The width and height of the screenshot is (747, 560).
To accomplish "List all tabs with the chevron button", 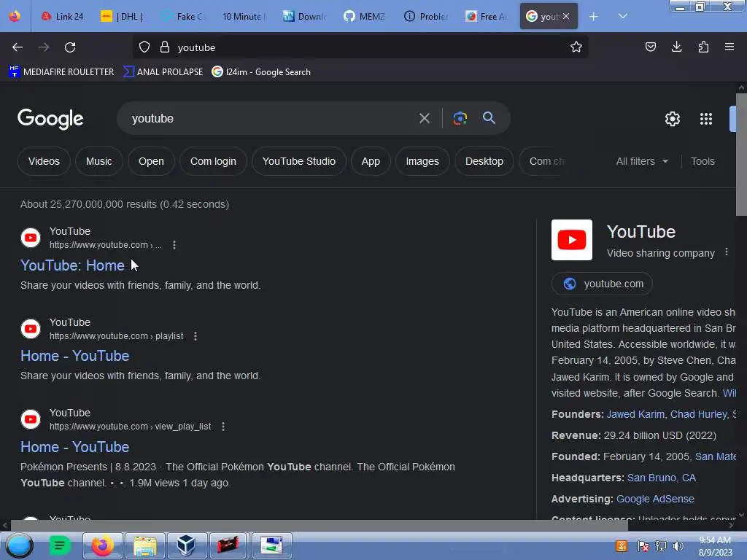I will 623,16.
